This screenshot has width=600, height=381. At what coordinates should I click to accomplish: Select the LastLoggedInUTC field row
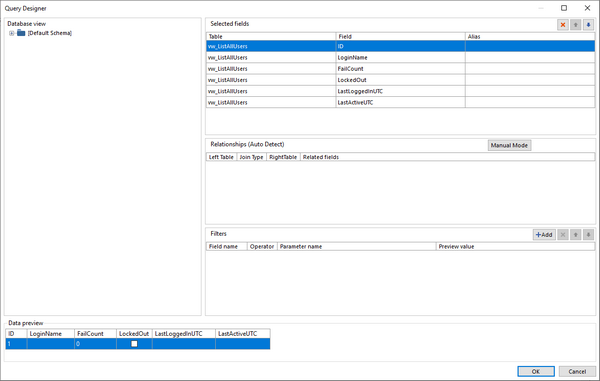(400, 91)
